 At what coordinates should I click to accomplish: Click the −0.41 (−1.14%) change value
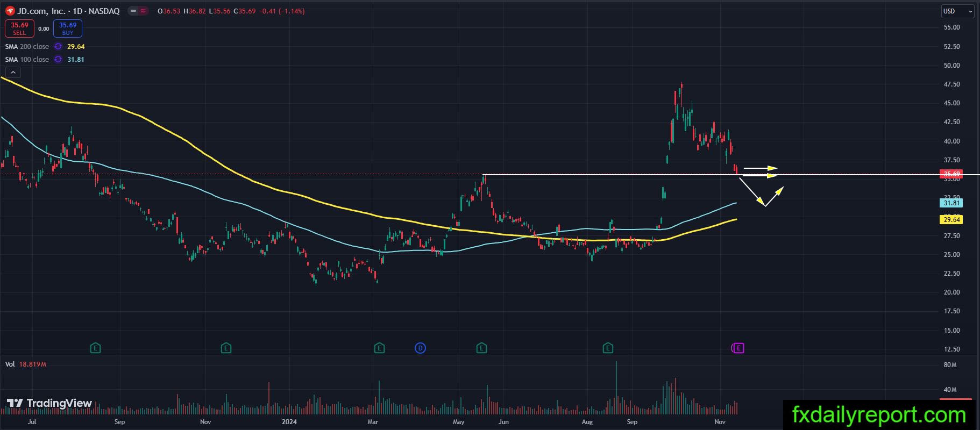[282, 11]
